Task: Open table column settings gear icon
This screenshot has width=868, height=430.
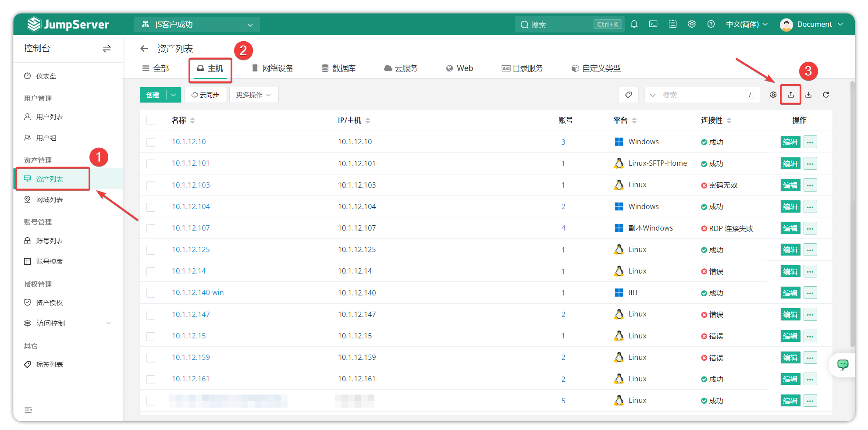Action: pyautogui.click(x=773, y=95)
